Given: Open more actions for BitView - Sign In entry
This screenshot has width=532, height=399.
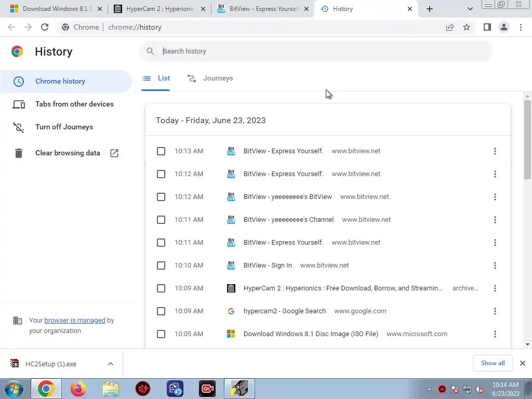Looking at the screenshot, I should (x=495, y=265).
